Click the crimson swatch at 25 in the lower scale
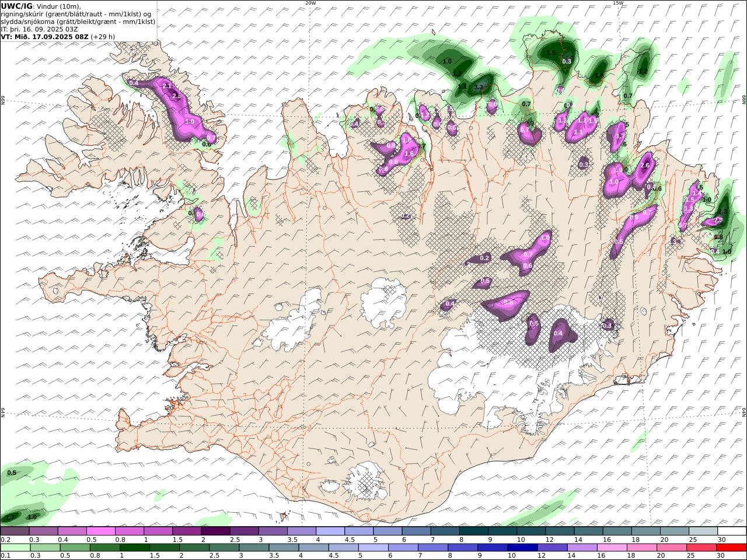Image resolution: width=747 pixels, height=560 pixels. [x=702, y=548]
